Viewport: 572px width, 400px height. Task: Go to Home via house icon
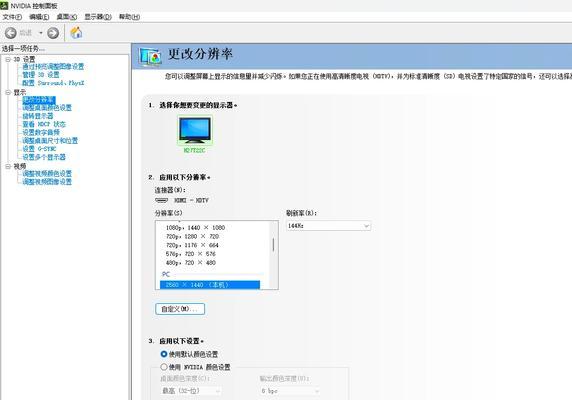[76, 33]
